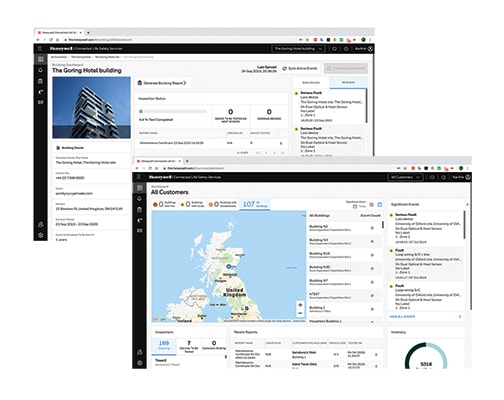Open Fault event Loop wiring S/C + line
The width and height of the screenshot is (504, 400).
[426, 264]
